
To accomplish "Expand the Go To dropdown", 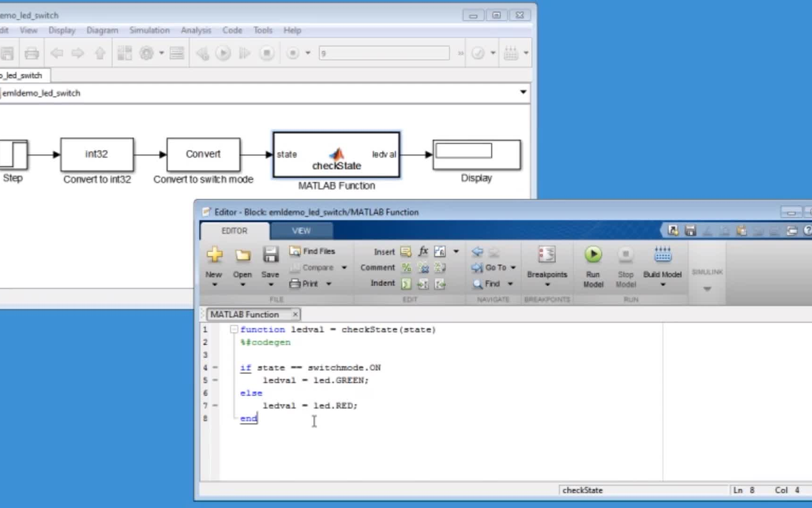I will (x=513, y=268).
